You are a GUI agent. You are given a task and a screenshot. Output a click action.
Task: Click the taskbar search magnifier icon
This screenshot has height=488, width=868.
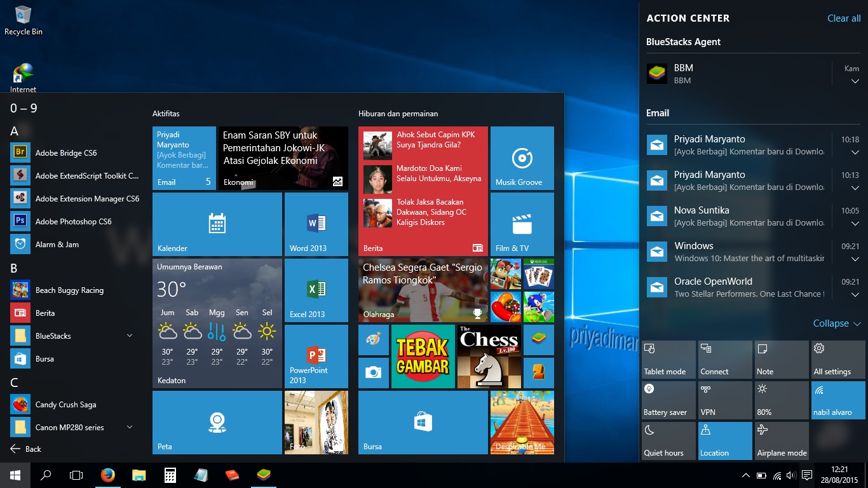46,475
